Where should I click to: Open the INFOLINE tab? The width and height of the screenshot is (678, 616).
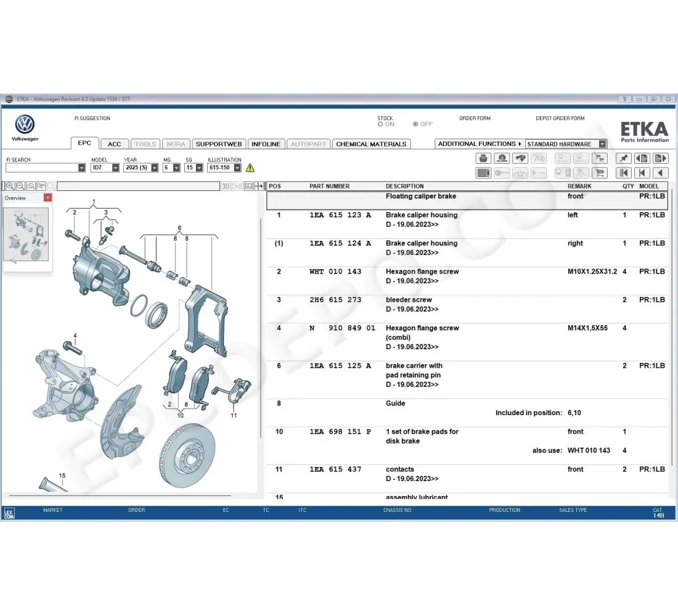pos(266,144)
